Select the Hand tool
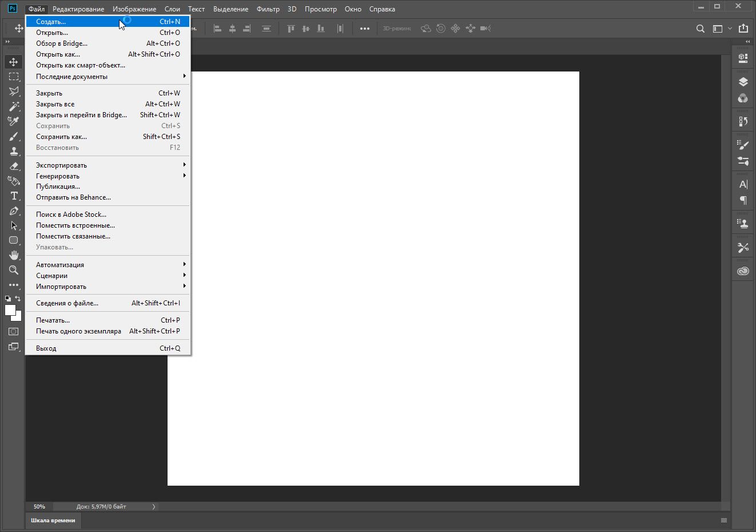 coord(14,255)
